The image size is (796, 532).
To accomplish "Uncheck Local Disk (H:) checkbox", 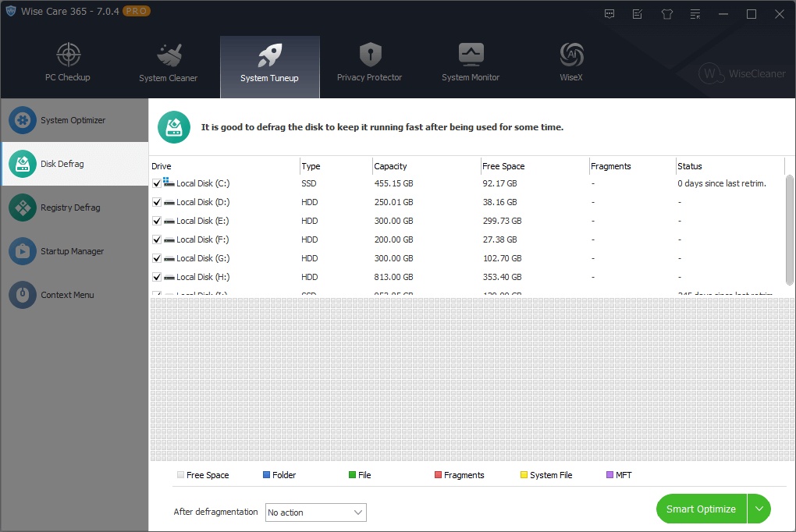I will (x=157, y=277).
